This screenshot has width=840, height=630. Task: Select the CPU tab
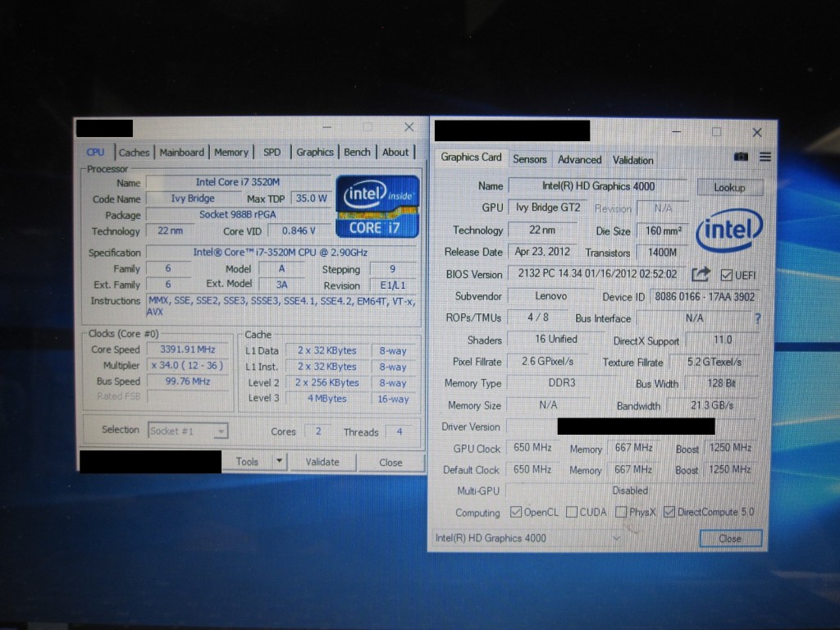click(x=95, y=152)
